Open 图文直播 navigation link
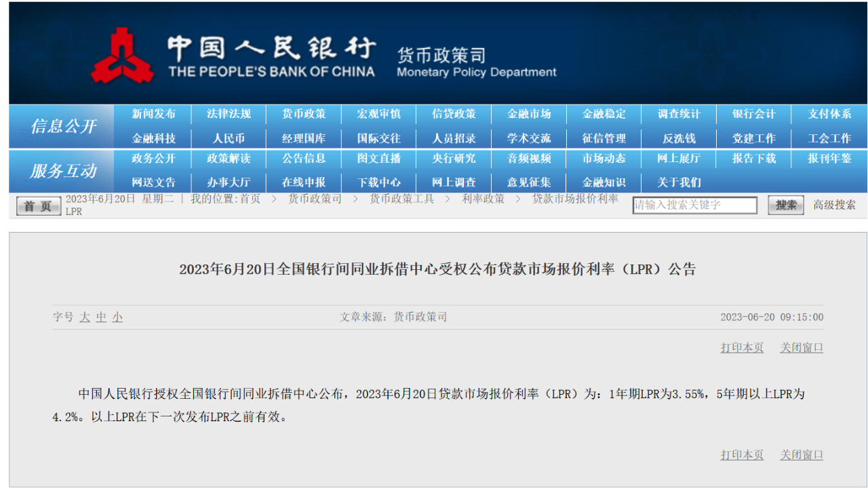 [379, 158]
